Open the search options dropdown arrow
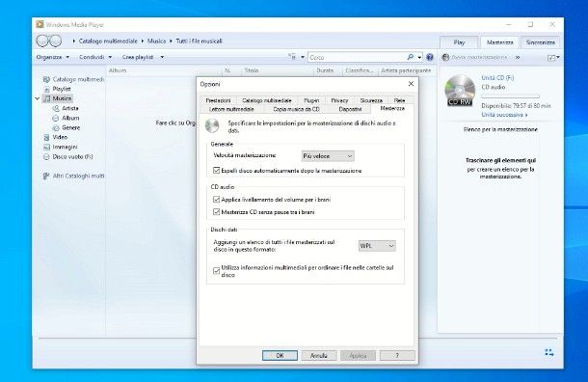The image size is (588, 382). [x=419, y=58]
